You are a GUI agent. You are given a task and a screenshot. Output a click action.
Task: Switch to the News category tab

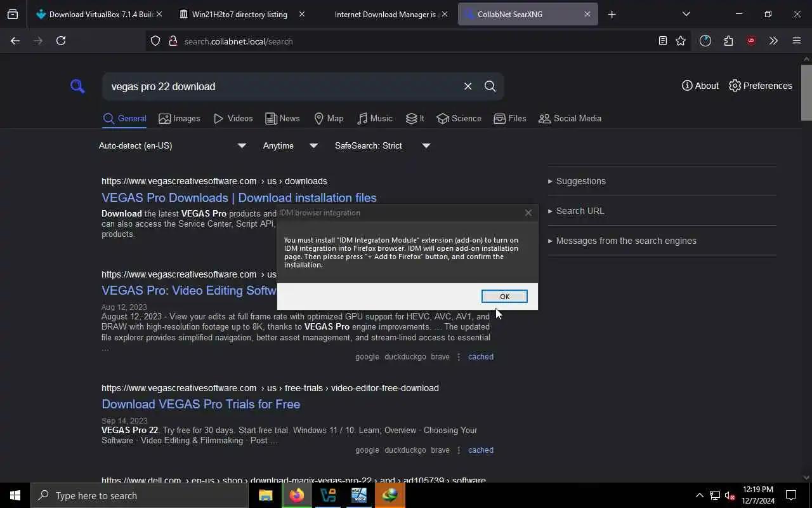(282, 118)
